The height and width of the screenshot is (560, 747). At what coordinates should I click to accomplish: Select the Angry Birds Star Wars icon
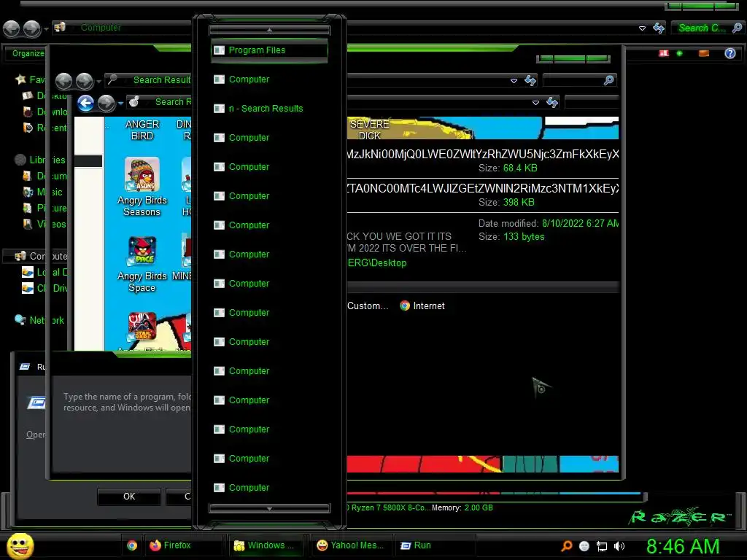point(142,327)
